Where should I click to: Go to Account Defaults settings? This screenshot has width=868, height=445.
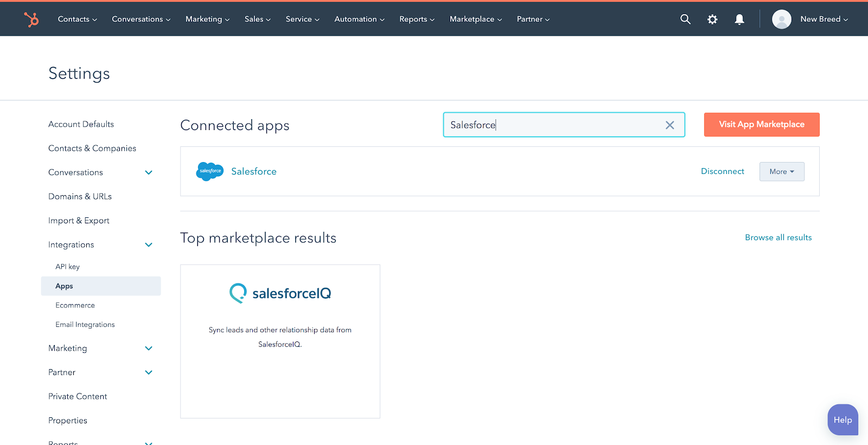click(81, 124)
